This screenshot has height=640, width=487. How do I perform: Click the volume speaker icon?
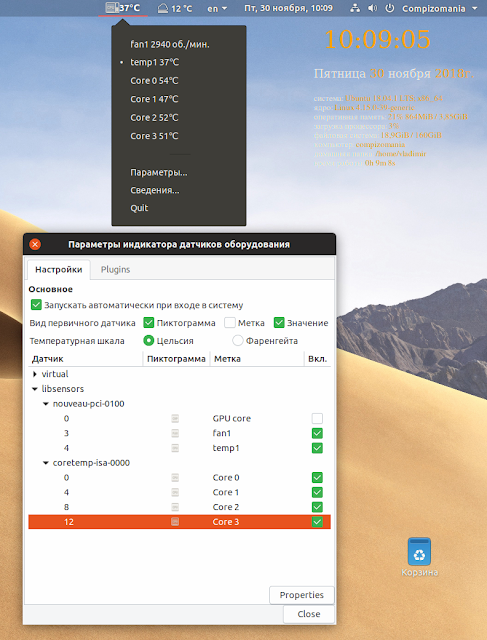pos(372,8)
